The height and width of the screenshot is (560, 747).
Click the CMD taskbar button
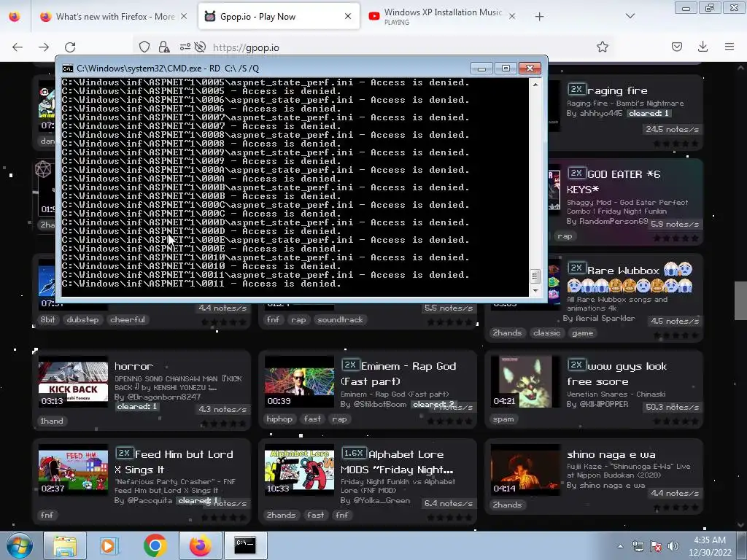pyautogui.click(x=245, y=545)
